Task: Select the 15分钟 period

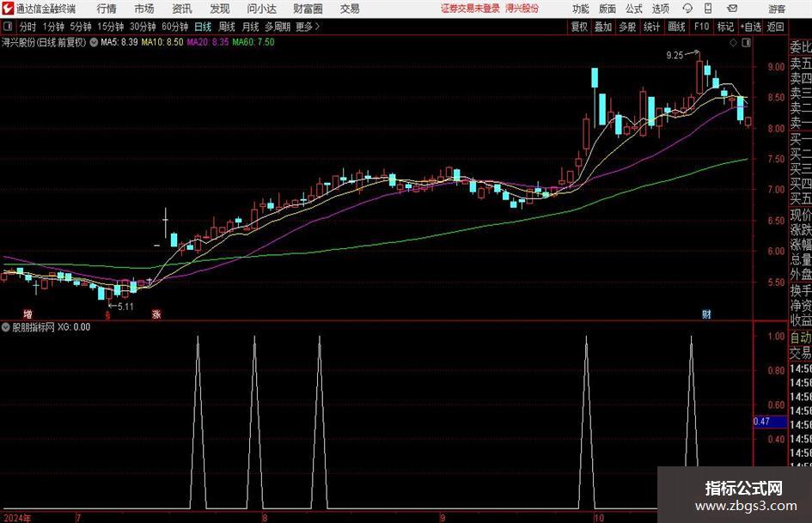Action: pos(111,27)
